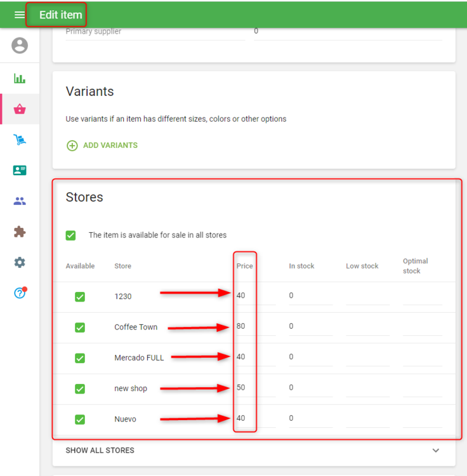Toggle availability checkbox for store 1230
This screenshot has height=476, width=467.
(80, 296)
